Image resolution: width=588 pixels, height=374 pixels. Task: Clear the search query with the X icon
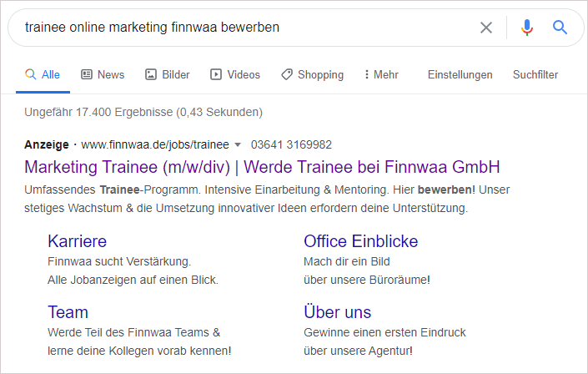[x=486, y=28]
